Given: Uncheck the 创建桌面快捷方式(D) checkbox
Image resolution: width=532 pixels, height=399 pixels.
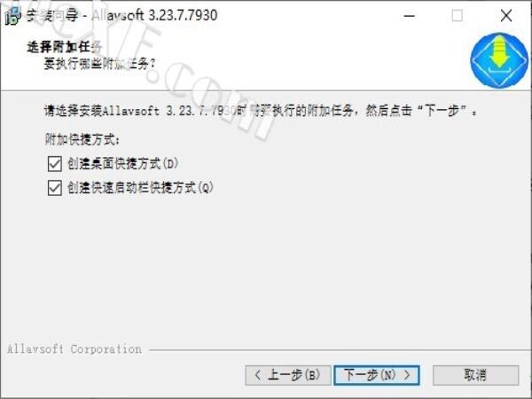Looking at the screenshot, I should pyautogui.click(x=55, y=163).
